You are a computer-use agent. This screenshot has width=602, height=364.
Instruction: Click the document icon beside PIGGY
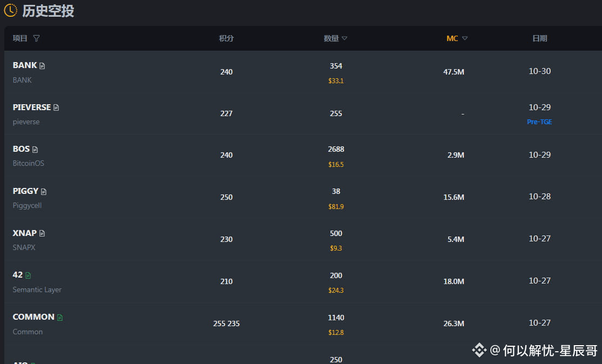click(x=43, y=192)
